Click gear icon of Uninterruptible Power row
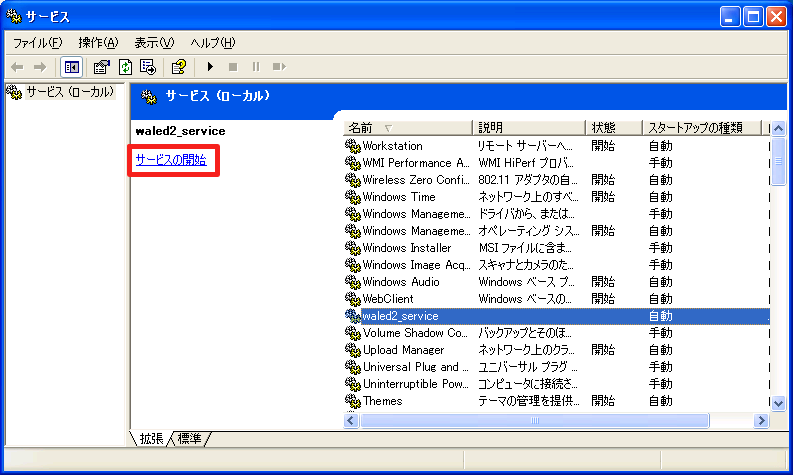The image size is (793, 475). (353, 384)
